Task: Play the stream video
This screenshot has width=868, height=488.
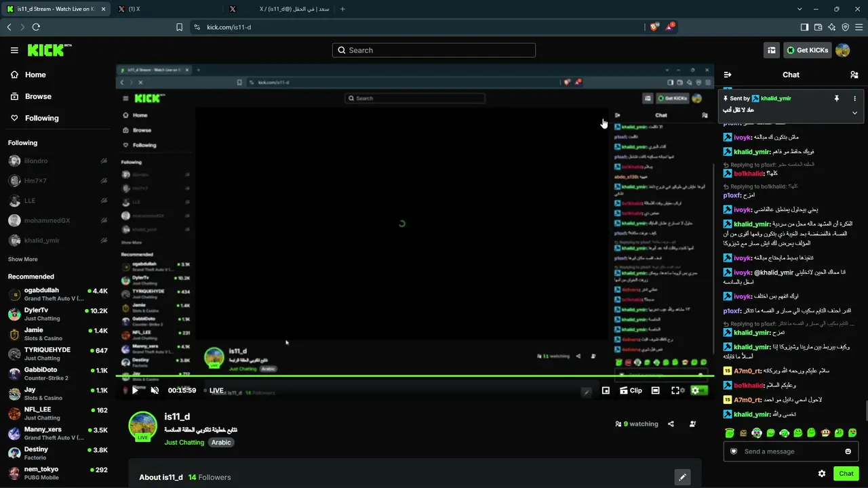Action: 135,390
